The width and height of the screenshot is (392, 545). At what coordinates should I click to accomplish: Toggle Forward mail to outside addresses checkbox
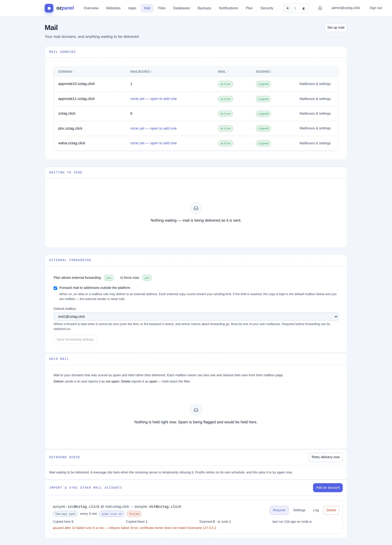pos(55,288)
